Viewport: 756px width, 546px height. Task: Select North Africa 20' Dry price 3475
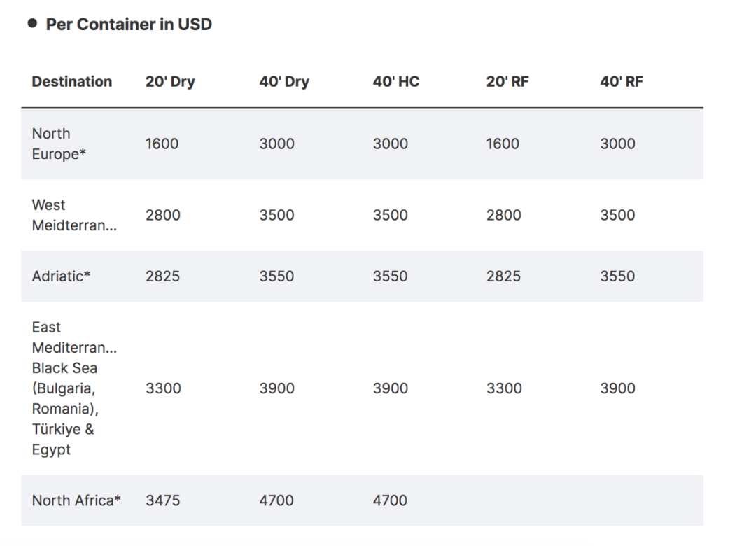click(162, 500)
